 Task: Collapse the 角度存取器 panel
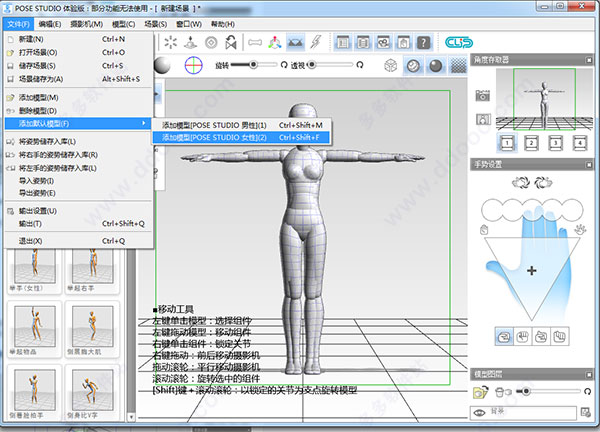coord(589,60)
